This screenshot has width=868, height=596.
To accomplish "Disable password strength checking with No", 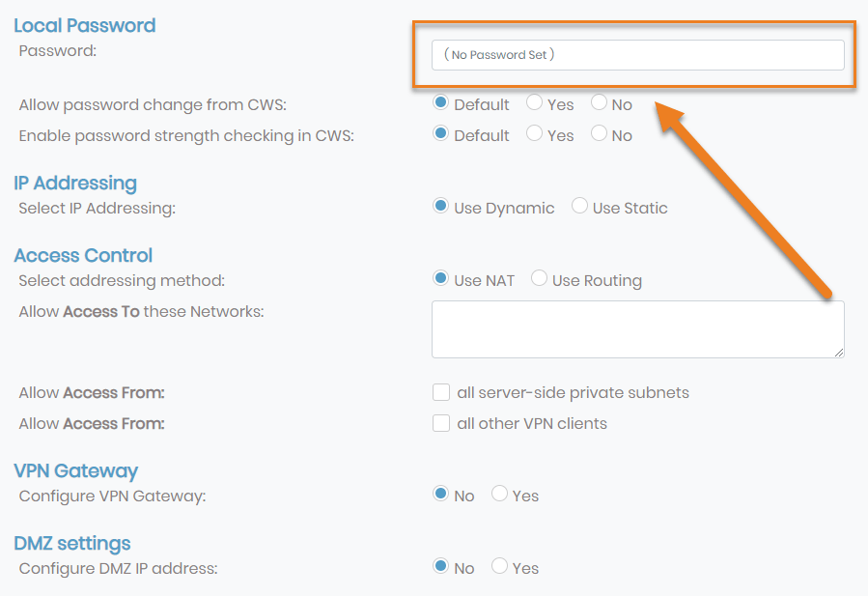I will pos(599,133).
